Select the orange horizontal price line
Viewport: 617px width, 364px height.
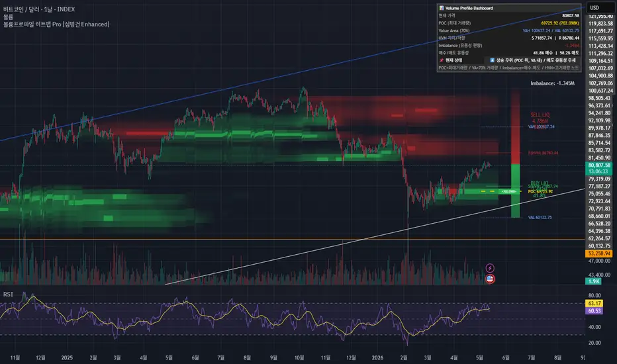[293, 239]
